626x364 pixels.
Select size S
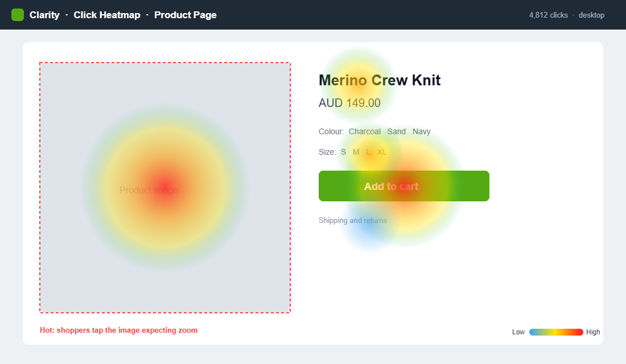pos(343,152)
